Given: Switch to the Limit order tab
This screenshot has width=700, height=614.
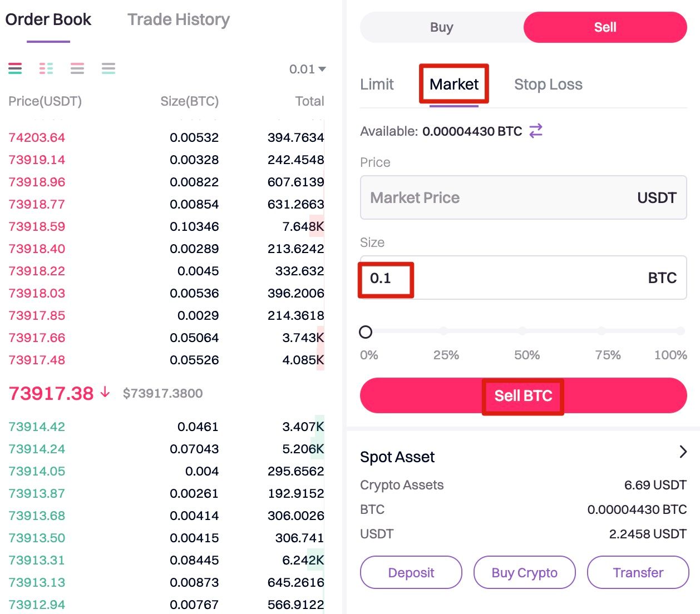Looking at the screenshot, I should pos(377,85).
